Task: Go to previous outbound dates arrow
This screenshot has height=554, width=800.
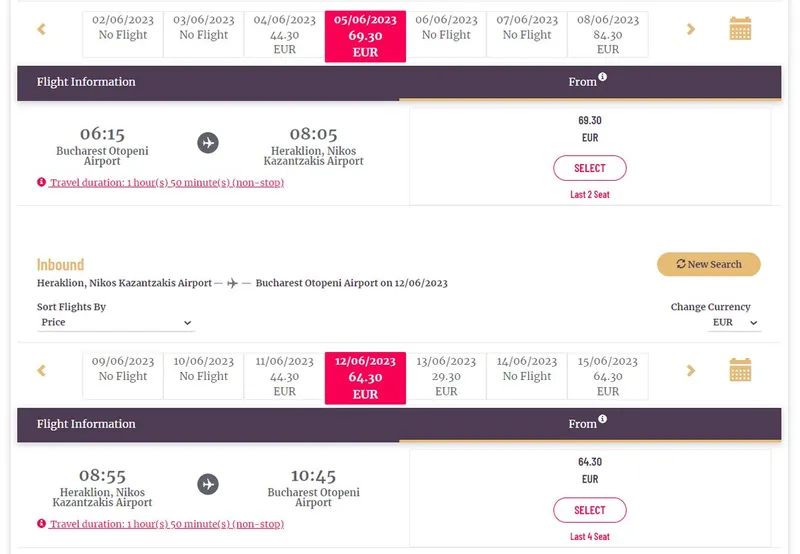Action: click(41, 29)
